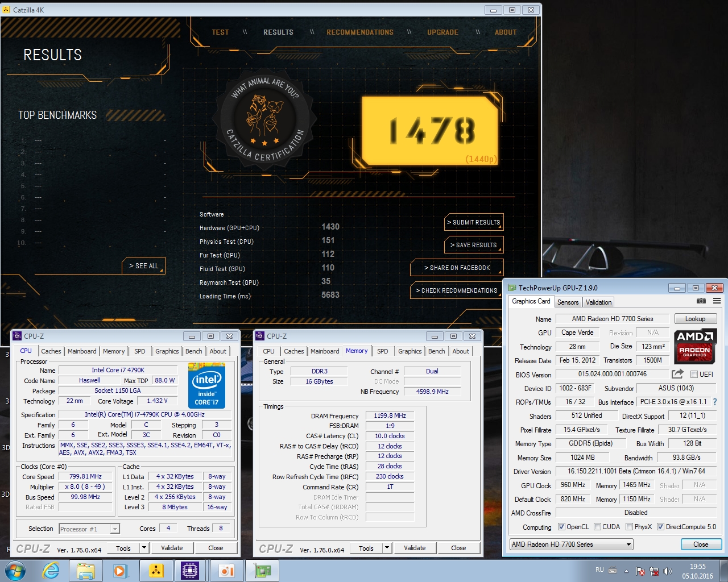Click the left CPU-Z window title icon
728x582 pixels.
coord(17,336)
